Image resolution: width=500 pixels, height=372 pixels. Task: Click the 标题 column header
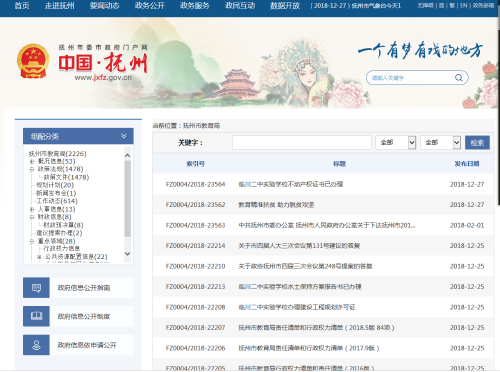[339, 164]
